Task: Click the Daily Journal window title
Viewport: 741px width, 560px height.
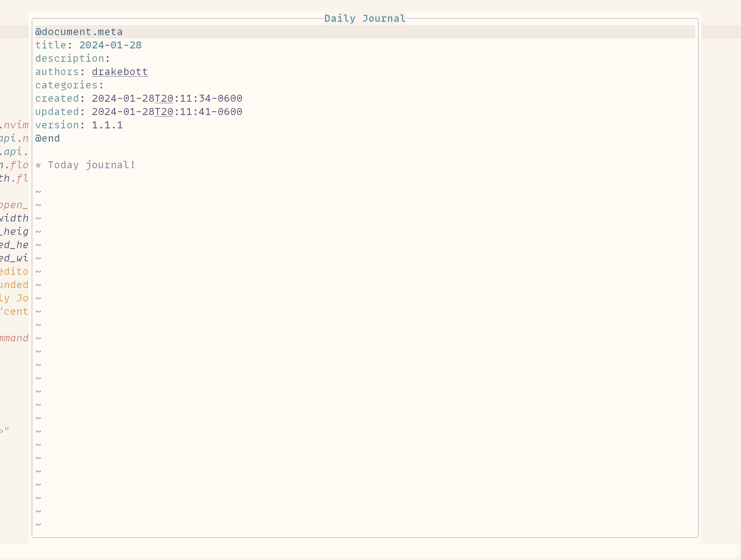Action: pos(365,18)
